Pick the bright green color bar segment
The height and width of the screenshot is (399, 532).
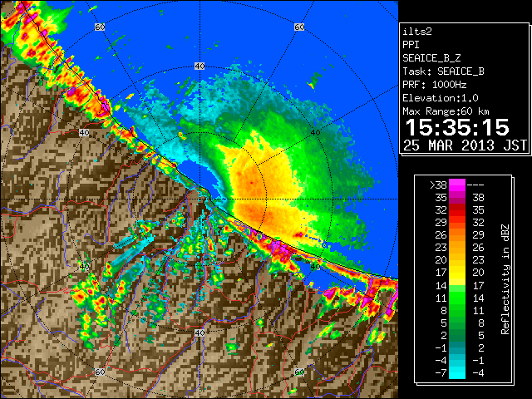pos(457,298)
